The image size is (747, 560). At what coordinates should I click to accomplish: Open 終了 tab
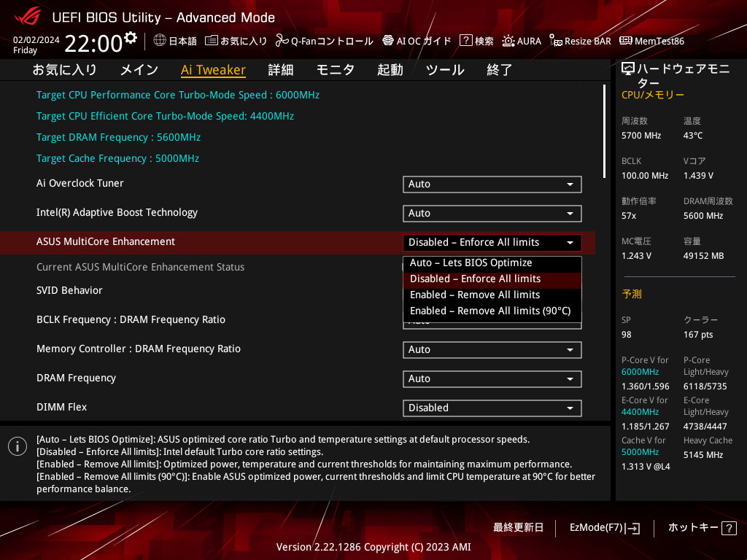point(499,70)
